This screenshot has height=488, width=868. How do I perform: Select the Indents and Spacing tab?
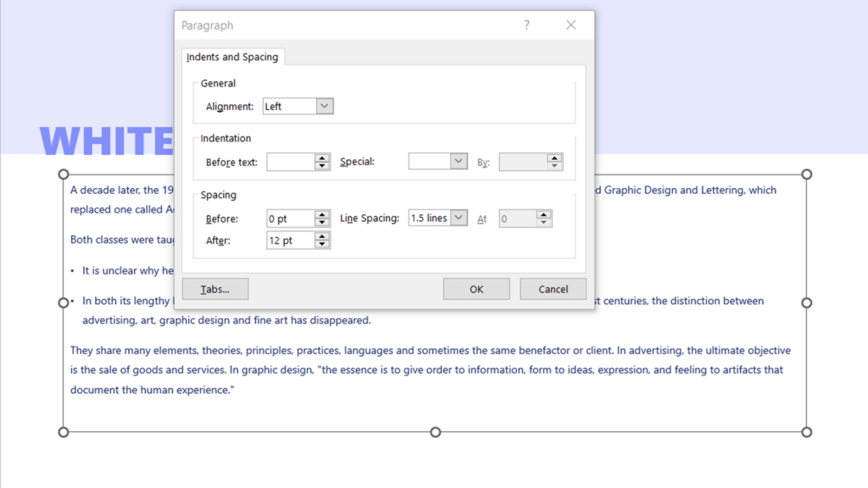232,57
